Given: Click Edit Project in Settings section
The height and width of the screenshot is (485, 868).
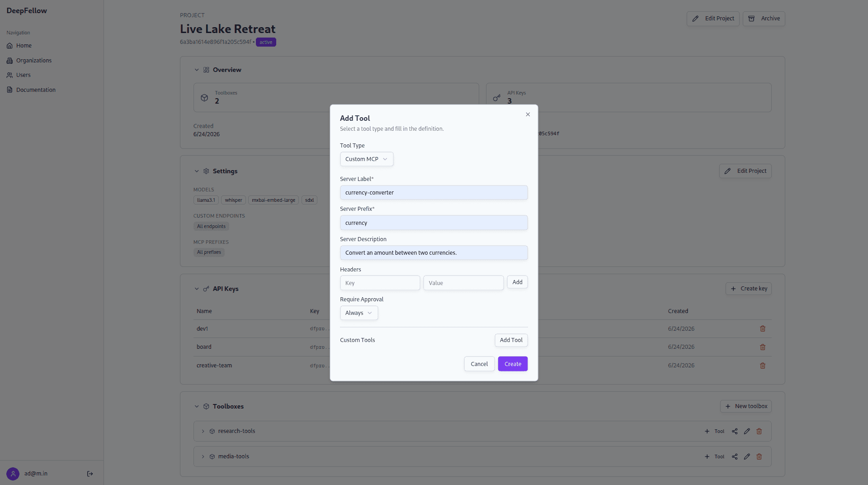Looking at the screenshot, I should [745, 171].
